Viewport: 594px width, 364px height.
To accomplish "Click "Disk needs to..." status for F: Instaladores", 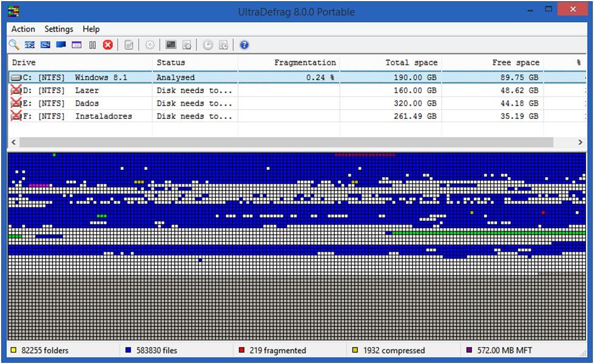I will [194, 116].
